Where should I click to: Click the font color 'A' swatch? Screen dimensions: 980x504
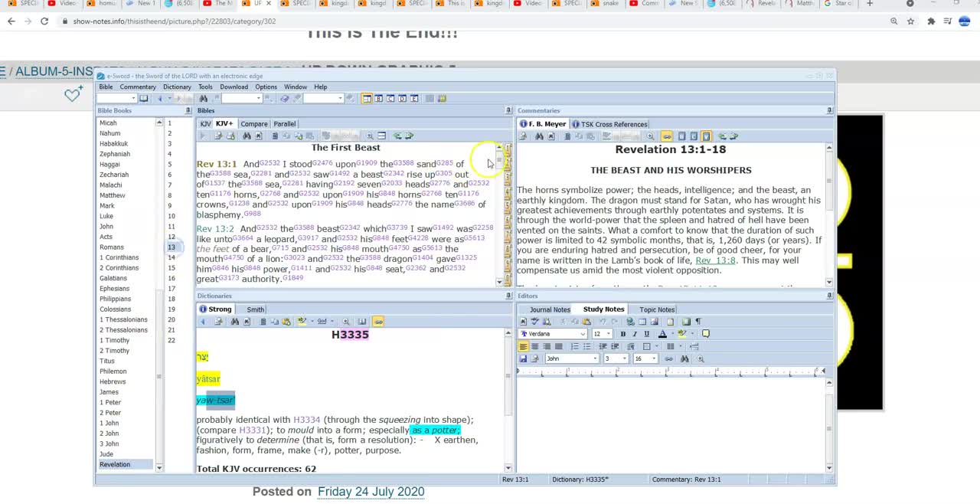click(662, 334)
